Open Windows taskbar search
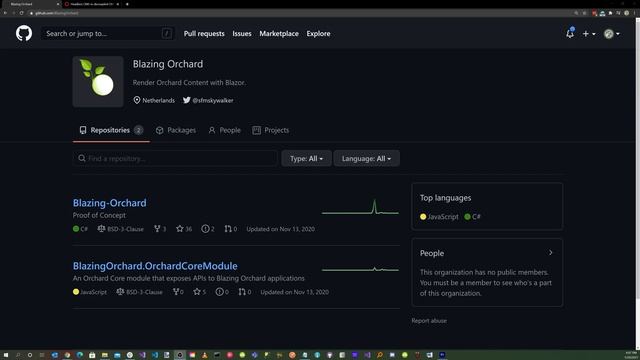Viewport: 640px width, 360px height. 18,355
